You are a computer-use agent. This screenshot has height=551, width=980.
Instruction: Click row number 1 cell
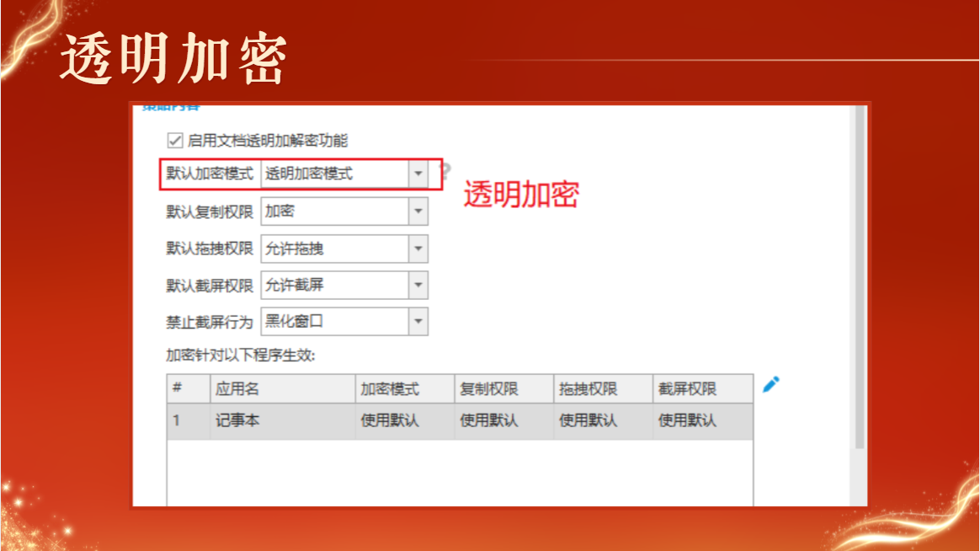click(188, 421)
